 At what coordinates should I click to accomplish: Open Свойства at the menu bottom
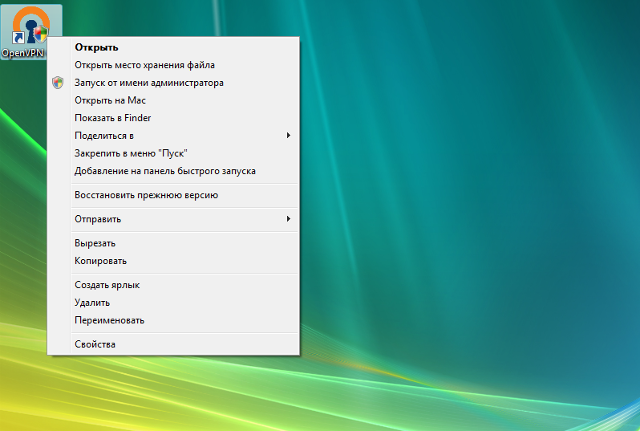(x=95, y=344)
